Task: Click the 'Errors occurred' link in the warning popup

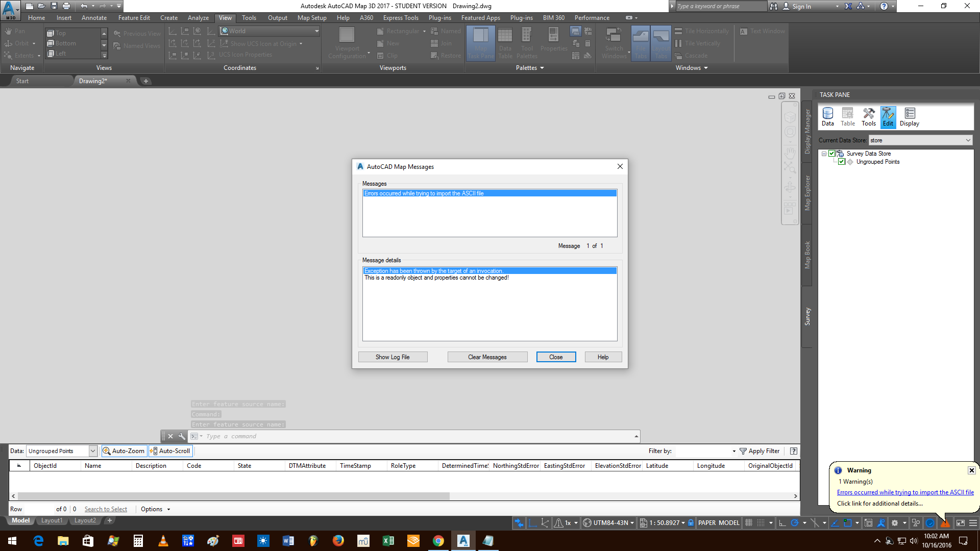Action: 905,492
